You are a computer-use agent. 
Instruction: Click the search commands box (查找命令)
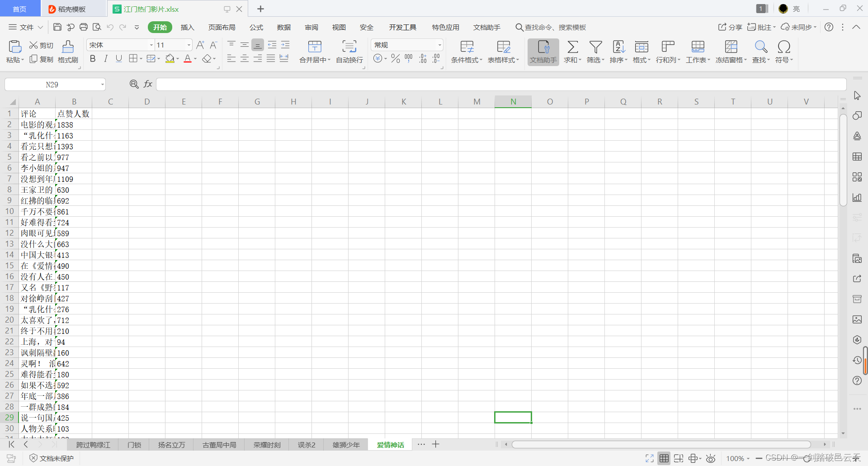click(551, 27)
